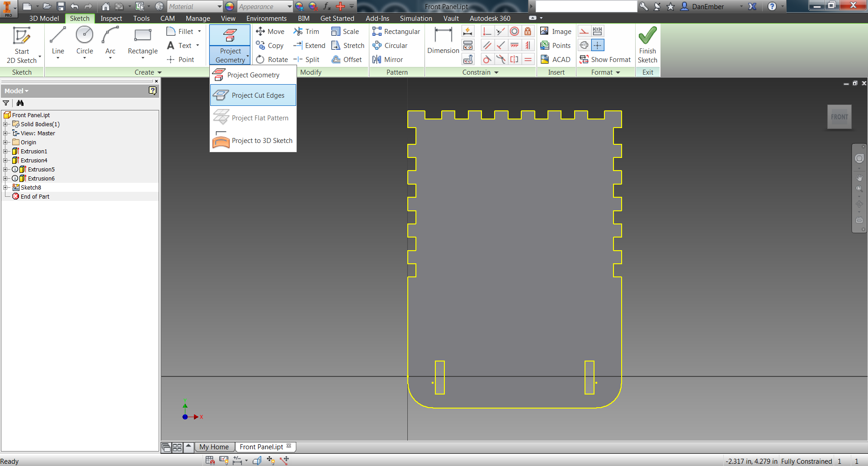Switch to the 3D Model tab
This screenshot has width=868, height=466.
point(44,19)
